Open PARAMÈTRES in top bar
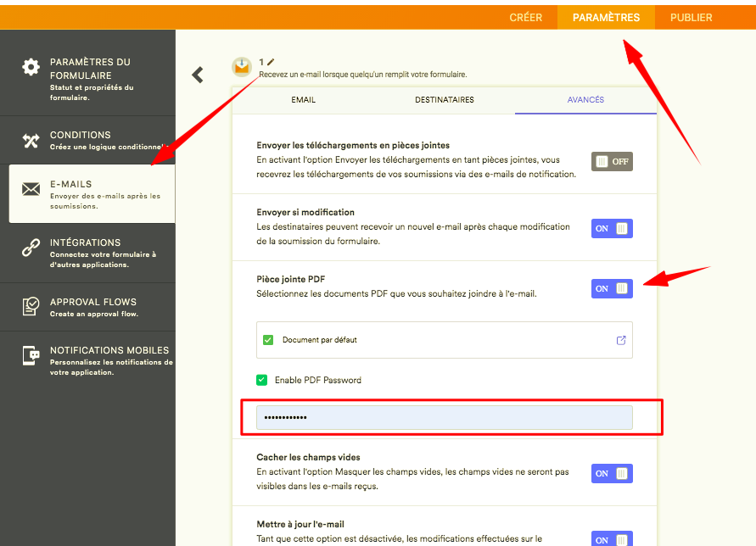756x546 pixels. tap(606, 18)
